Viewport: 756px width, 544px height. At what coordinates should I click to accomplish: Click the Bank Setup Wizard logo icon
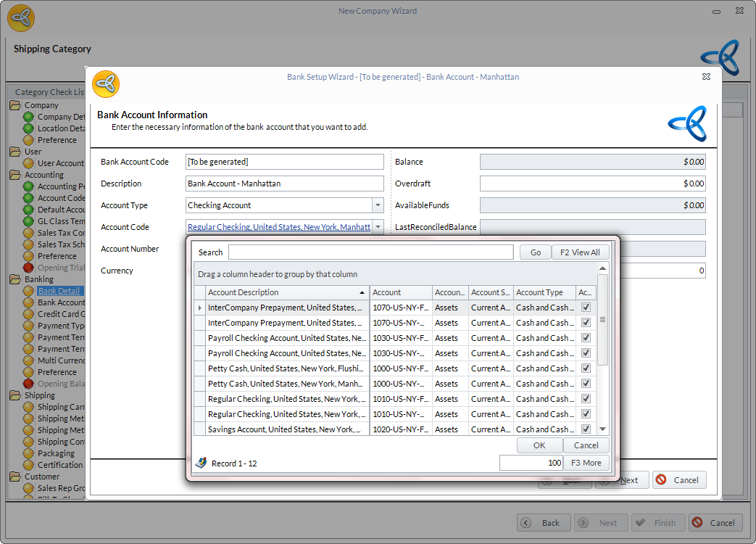[106, 84]
